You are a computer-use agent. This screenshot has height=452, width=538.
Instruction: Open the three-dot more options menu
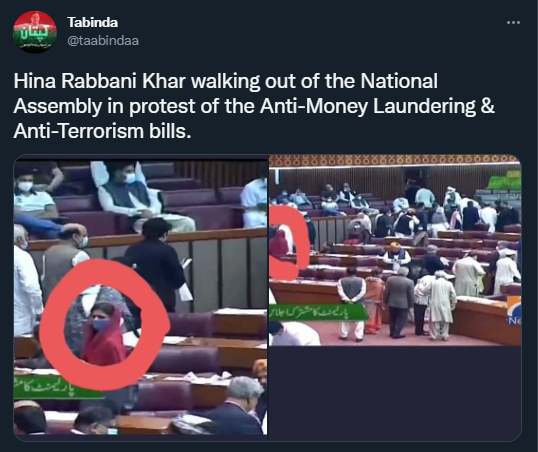(513, 23)
